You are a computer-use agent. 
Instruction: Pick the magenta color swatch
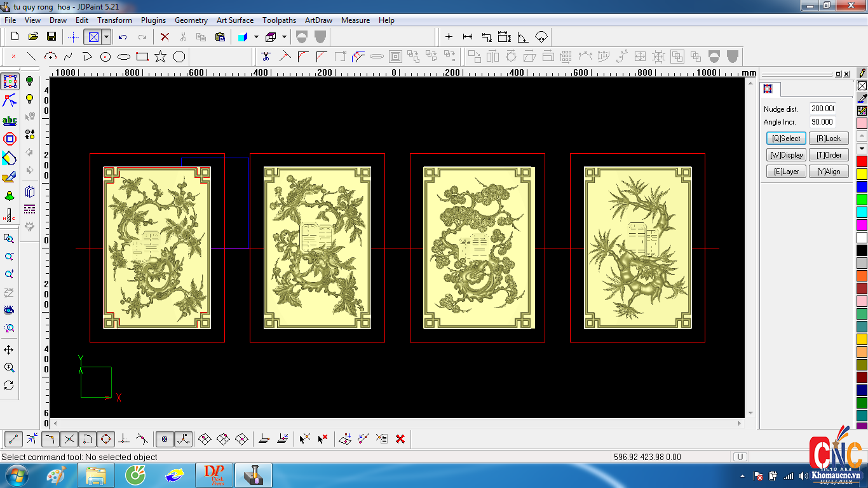click(862, 225)
